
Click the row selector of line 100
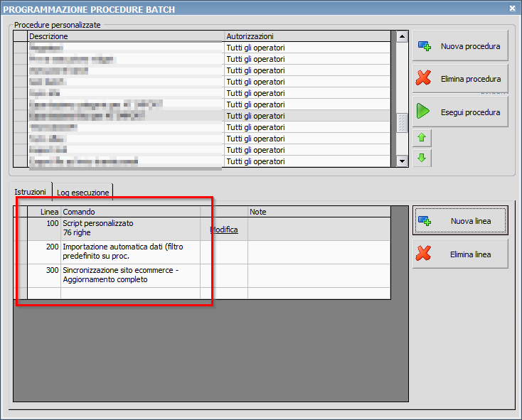coord(21,229)
